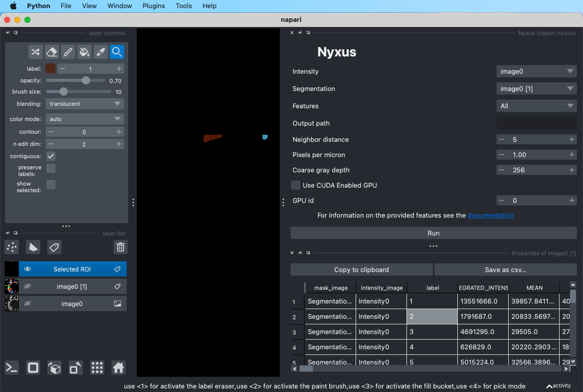Click the Output path input field
The width and height of the screenshot is (583, 392).
[537, 123]
